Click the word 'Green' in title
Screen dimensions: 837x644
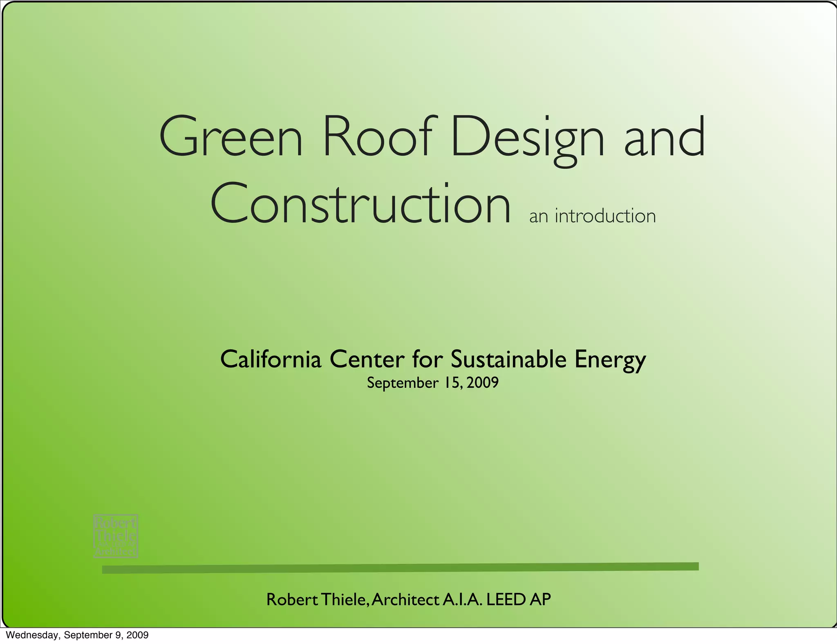(231, 137)
